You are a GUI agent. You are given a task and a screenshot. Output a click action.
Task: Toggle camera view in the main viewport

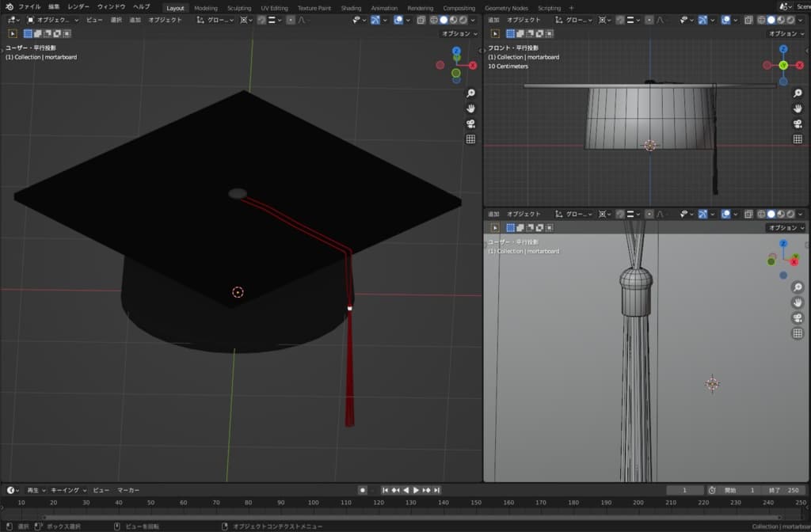pyautogui.click(x=470, y=123)
